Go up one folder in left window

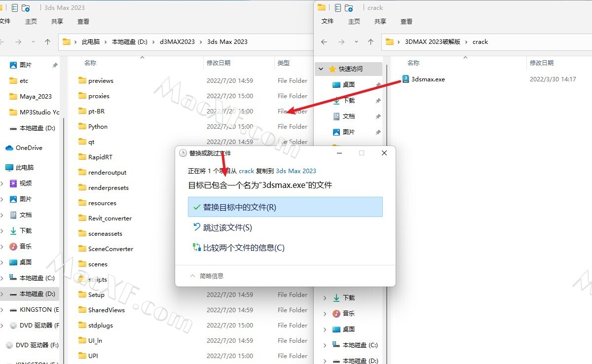[47, 42]
